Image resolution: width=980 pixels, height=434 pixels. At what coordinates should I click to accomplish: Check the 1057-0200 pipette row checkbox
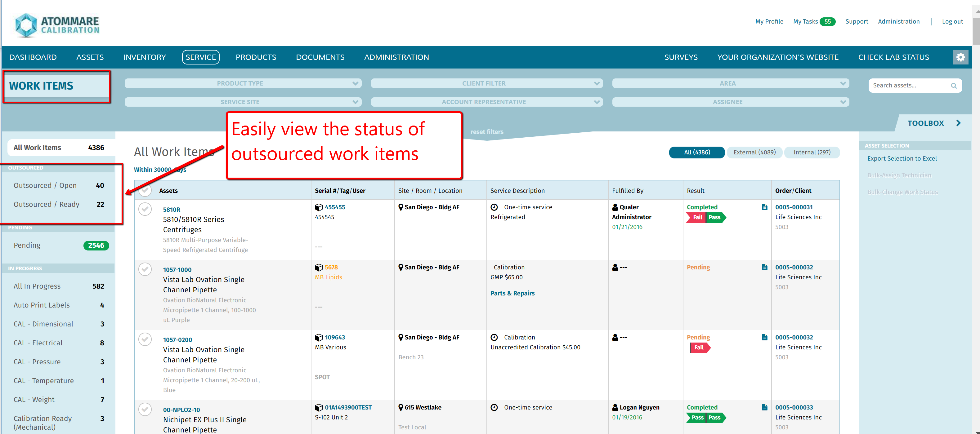tap(145, 339)
